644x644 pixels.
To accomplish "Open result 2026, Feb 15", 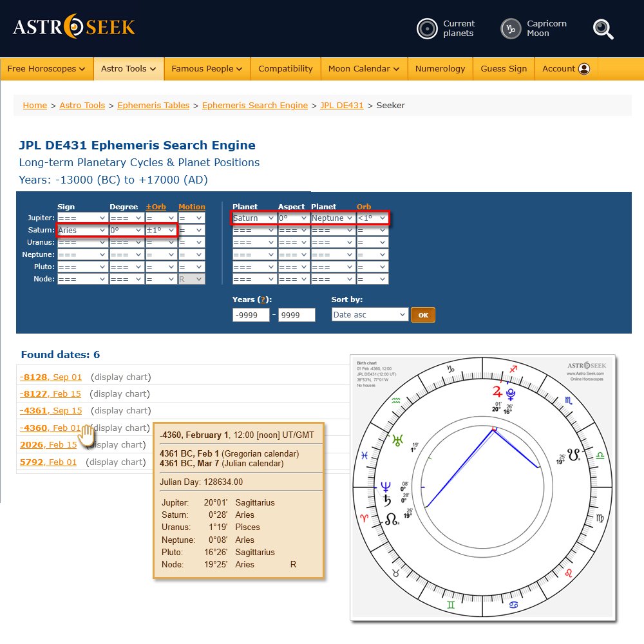I will [x=48, y=445].
